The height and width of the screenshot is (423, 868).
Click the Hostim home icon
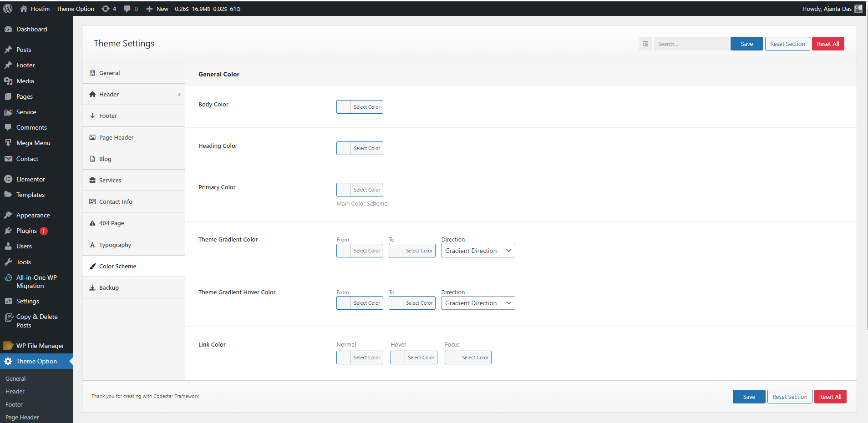[24, 9]
